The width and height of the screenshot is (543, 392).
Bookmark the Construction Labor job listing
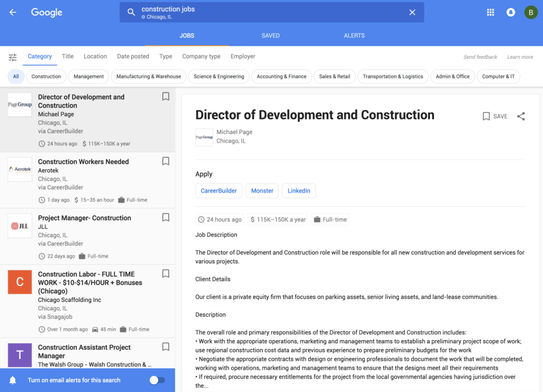(x=165, y=274)
